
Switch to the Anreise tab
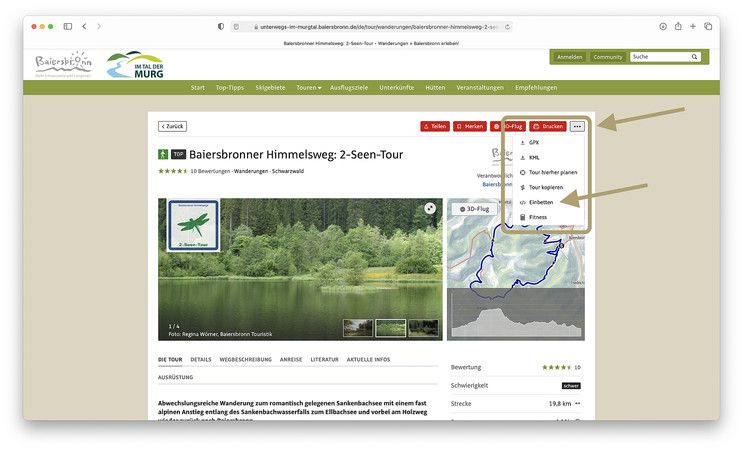coord(291,360)
